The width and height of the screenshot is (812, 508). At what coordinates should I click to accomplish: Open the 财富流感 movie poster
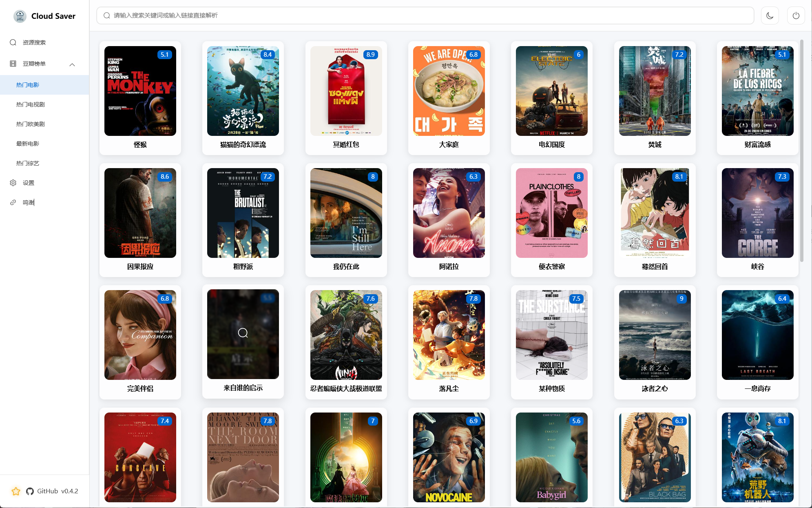[x=758, y=91]
